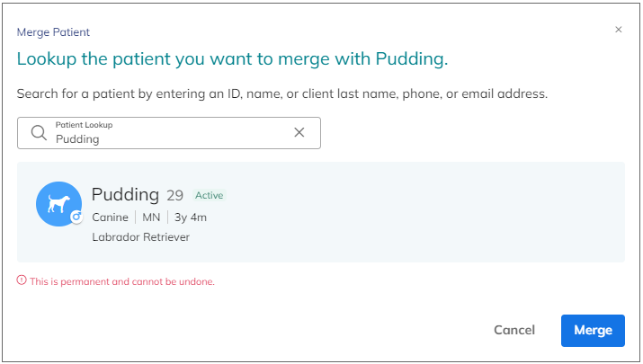Click patient ID number 29
The image size is (643, 364).
click(x=174, y=196)
